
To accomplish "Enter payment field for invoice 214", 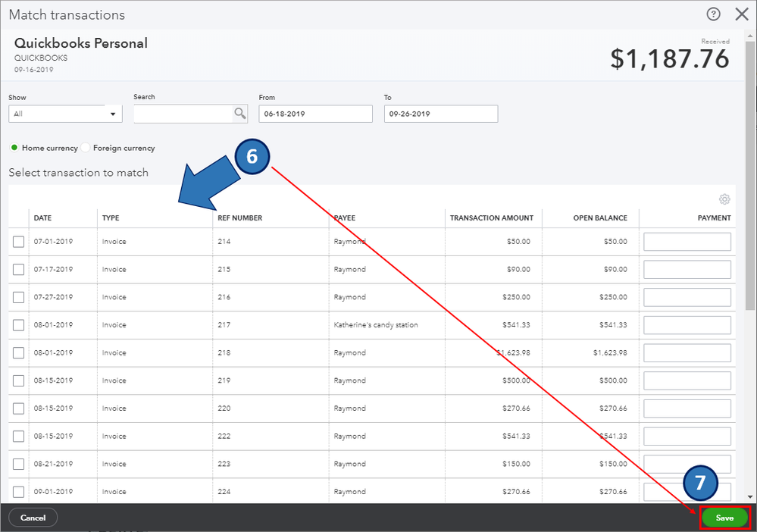I will click(687, 242).
